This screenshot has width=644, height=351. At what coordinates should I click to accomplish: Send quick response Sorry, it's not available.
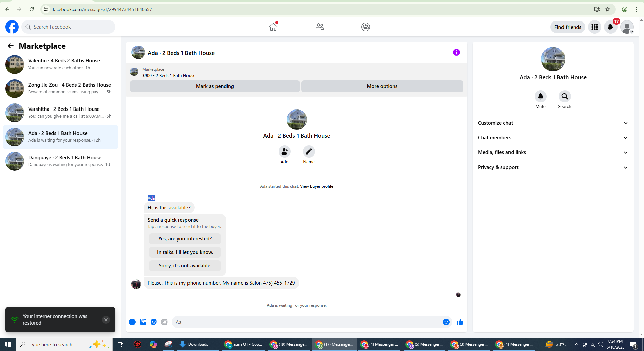(185, 266)
